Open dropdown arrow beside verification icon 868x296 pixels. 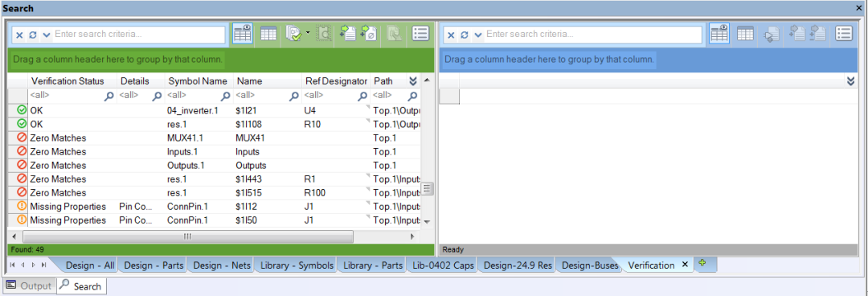tap(308, 33)
